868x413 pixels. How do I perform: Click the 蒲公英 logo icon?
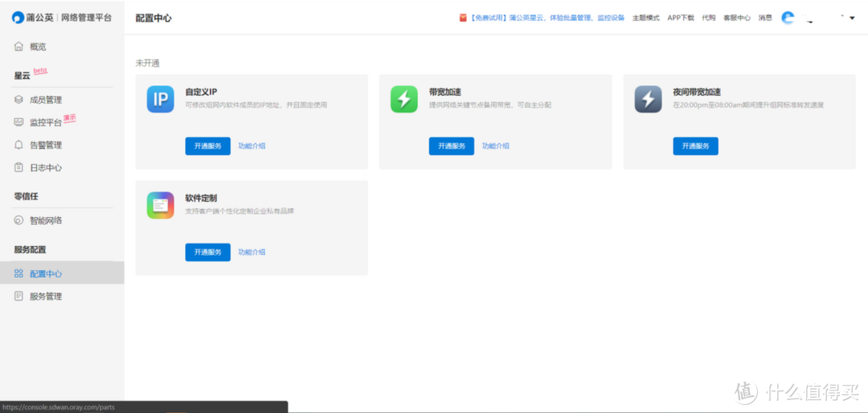point(18,18)
